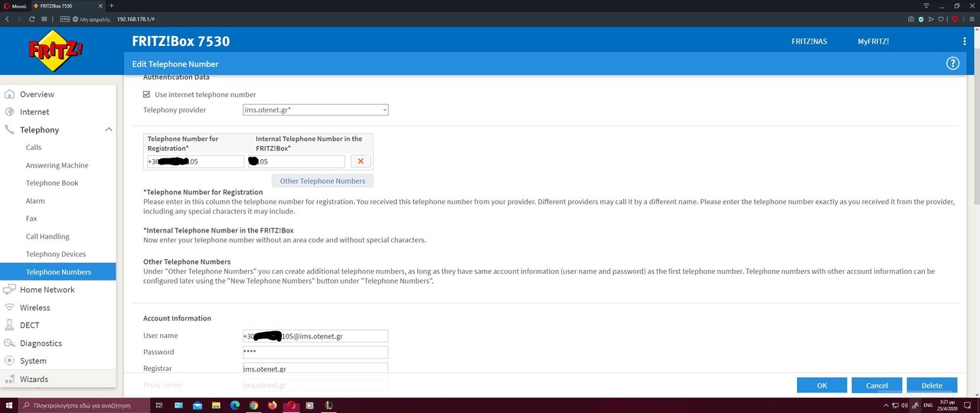Click the System icon in sidebar

(10, 361)
